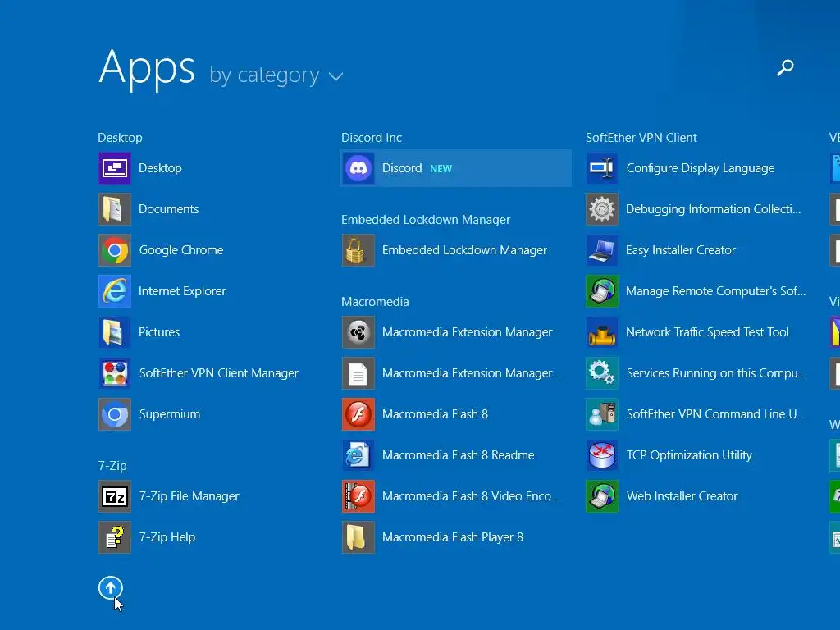Open Debugging Information Collection gear icon
The image size is (840, 630).
(602, 209)
